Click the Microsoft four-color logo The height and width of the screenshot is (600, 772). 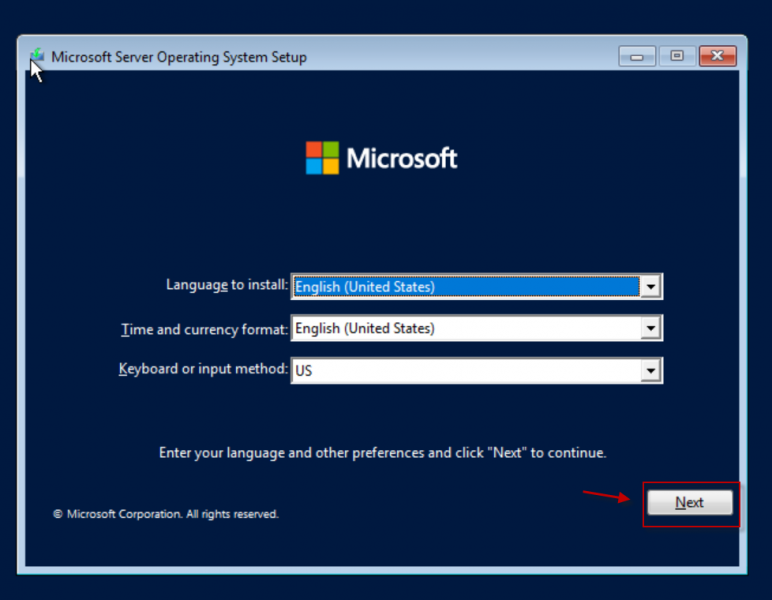[x=322, y=158]
